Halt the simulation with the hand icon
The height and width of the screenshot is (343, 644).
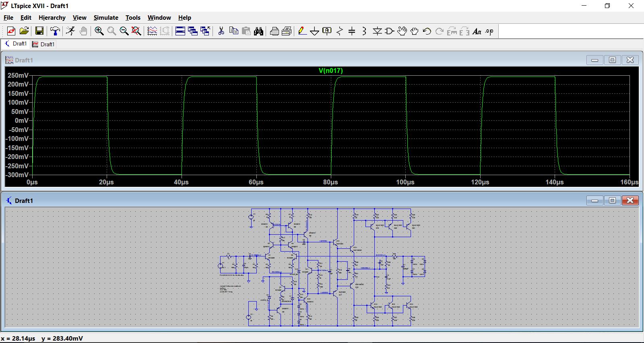pos(83,31)
